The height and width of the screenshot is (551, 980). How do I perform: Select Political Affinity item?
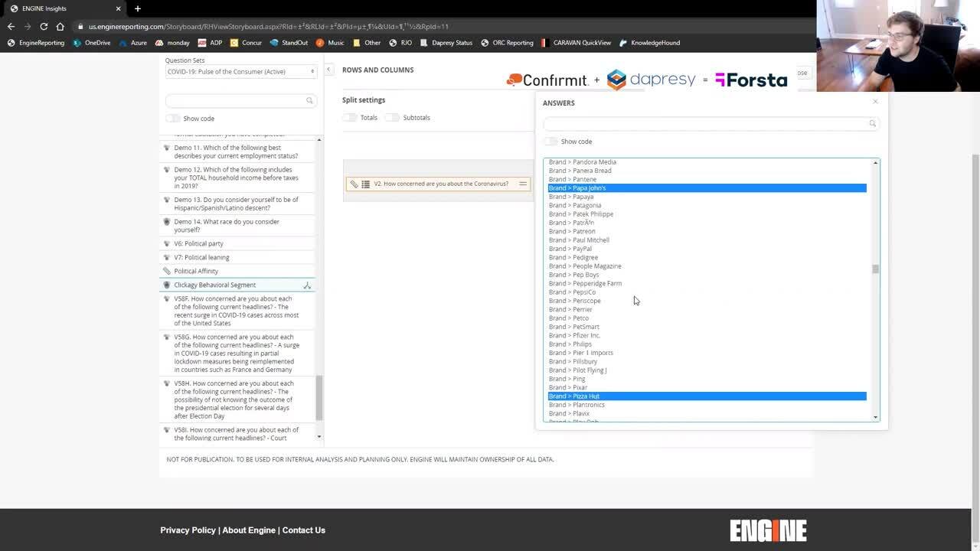[x=237, y=271]
